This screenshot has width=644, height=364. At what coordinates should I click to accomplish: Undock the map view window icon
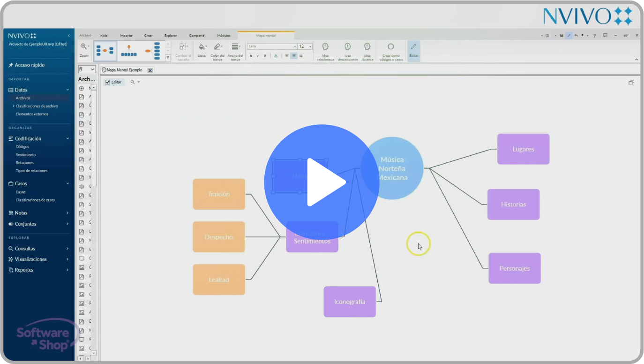point(631,82)
